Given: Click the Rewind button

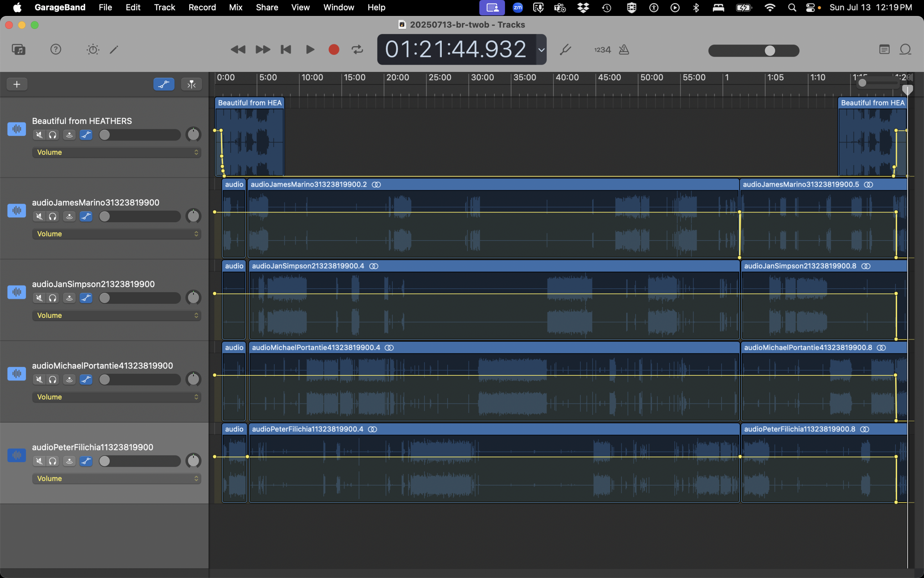Looking at the screenshot, I should point(238,49).
